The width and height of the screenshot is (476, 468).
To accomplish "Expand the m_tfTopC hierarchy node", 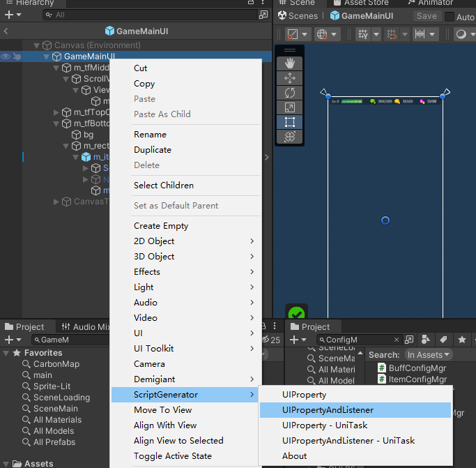I will [x=56, y=112].
